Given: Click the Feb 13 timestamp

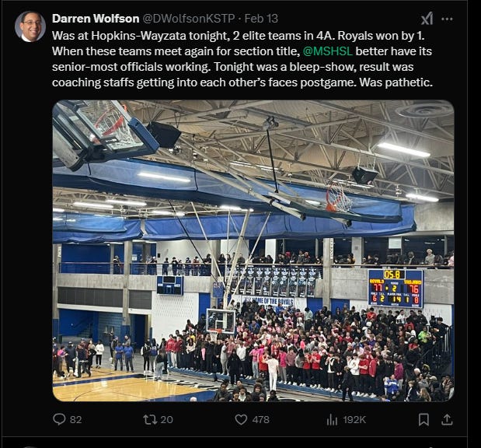Looking at the screenshot, I should click(x=261, y=19).
